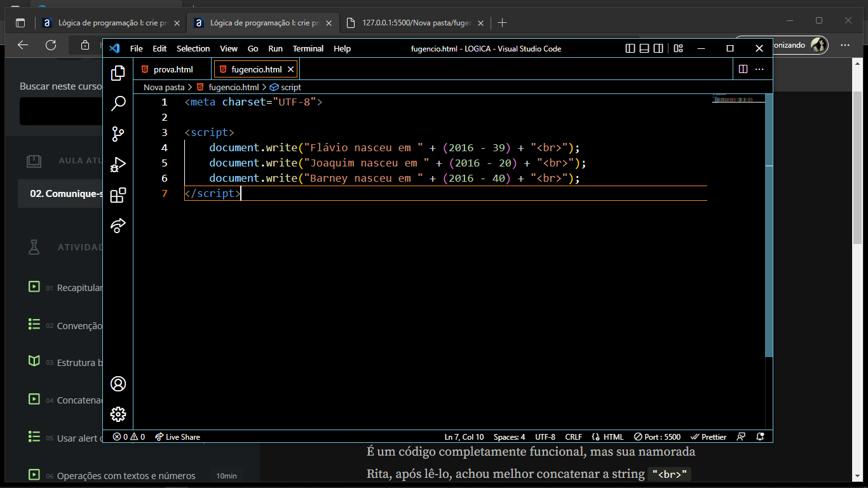Toggle the secondary side bar layout icon
Image resolution: width=868 pixels, height=488 pixels.
658,48
